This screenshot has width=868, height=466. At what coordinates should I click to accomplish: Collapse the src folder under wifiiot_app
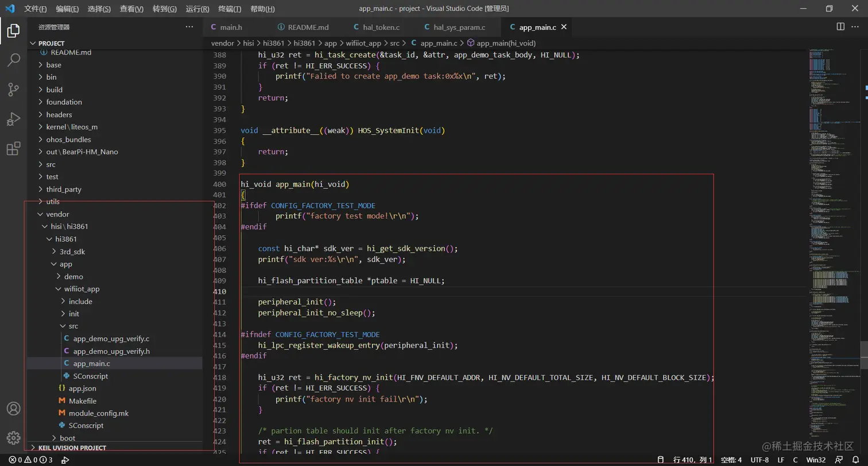pos(115,326)
